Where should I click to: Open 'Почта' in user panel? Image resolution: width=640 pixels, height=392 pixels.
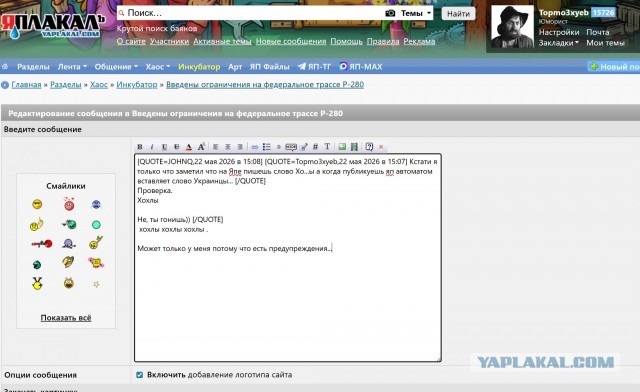(598, 32)
